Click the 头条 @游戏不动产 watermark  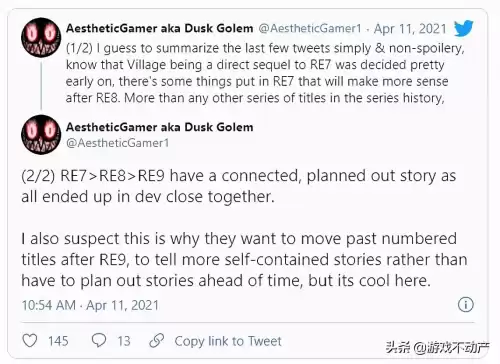pyautogui.click(x=438, y=348)
